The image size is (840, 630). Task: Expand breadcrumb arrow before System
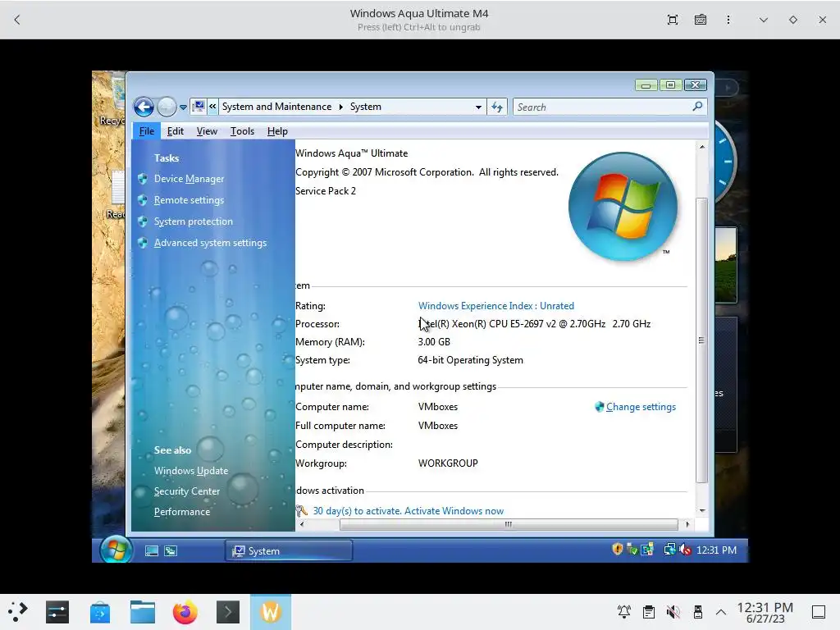pyautogui.click(x=340, y=107)
